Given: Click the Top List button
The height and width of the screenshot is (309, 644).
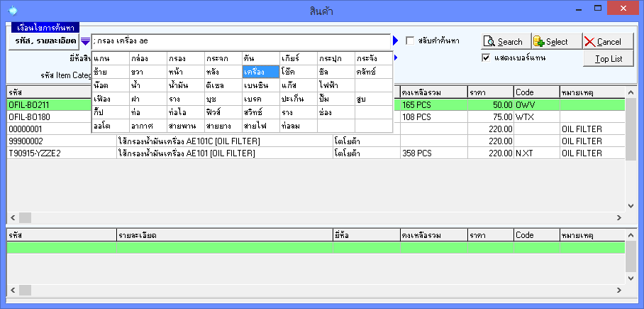Looking at the screenshot, I should click(603, 59).
